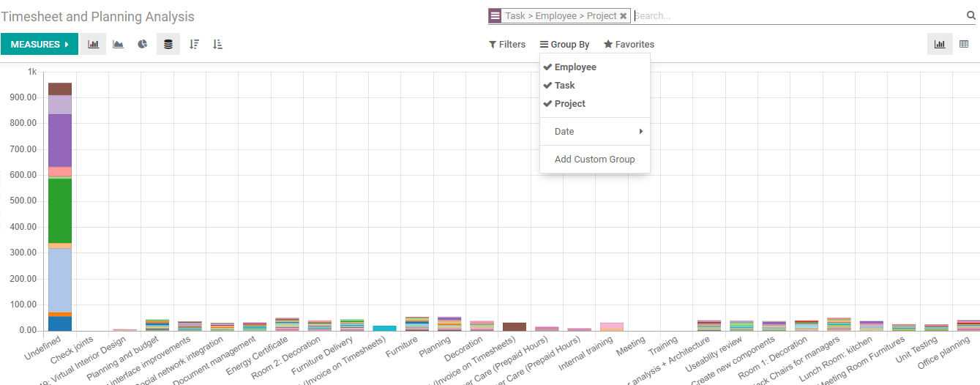Switch to line chart mode
This screenshot has height=385, width=980.
pos(118,45)
